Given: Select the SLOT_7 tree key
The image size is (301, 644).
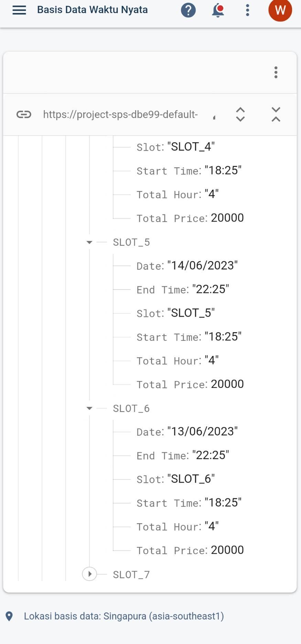Looking at the screenshot, I should point(131,574).
